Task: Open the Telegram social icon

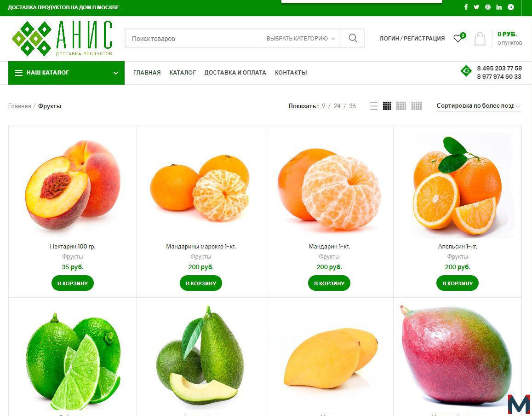Action: tap(511, 7)
